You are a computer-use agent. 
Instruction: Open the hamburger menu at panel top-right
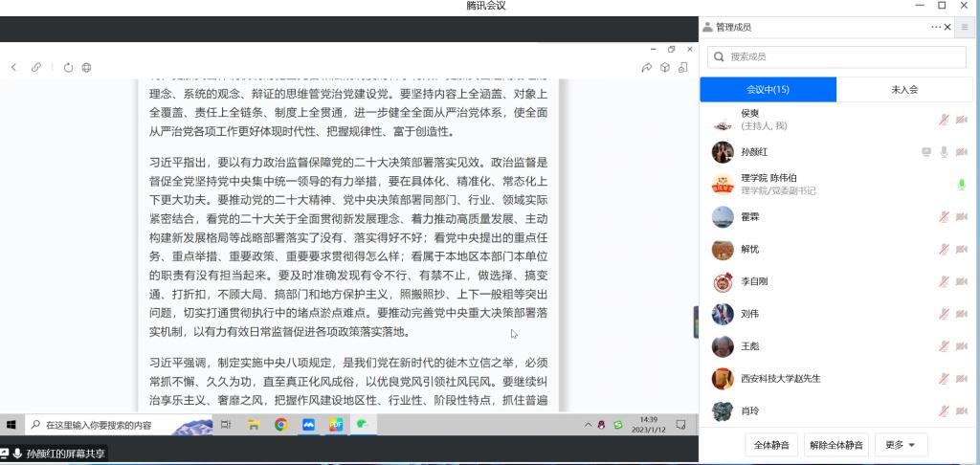point(963,27)
